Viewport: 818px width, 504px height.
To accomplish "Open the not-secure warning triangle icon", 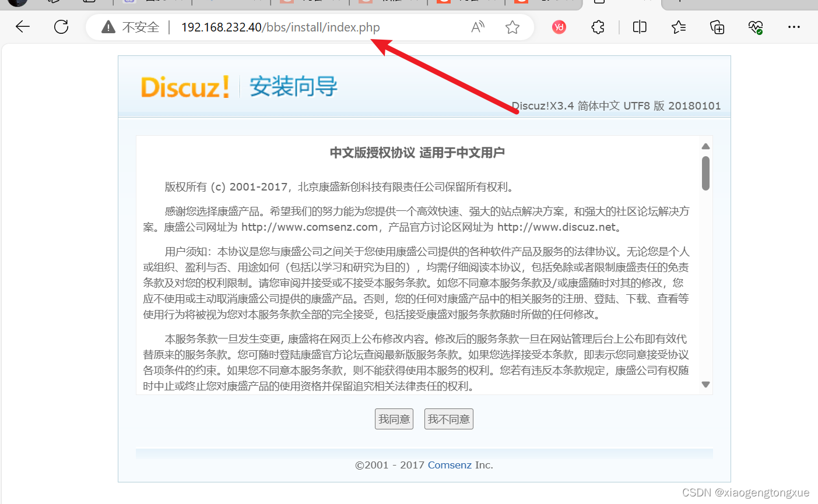I will 108,27.
